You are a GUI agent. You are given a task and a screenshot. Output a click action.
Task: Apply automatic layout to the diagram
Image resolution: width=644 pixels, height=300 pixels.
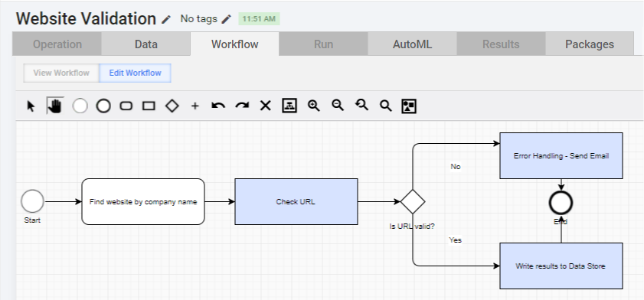coord(289,106)
